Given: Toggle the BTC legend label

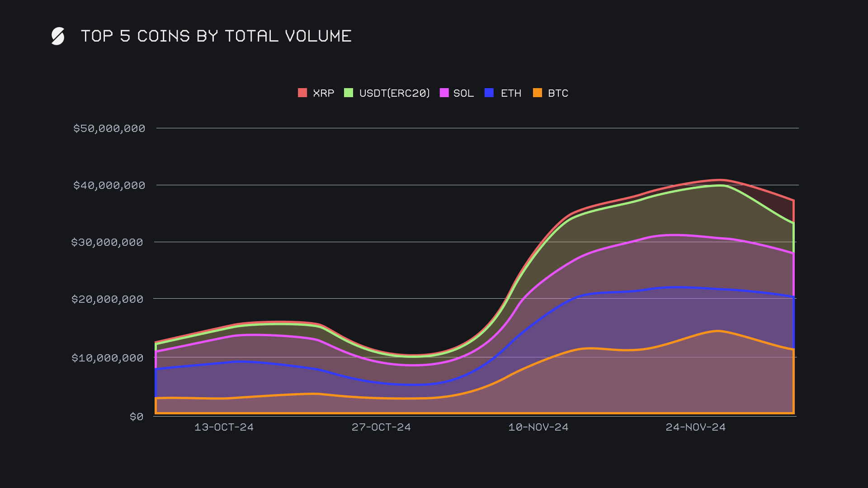Looking at the screenshot, I should (558, 93).
